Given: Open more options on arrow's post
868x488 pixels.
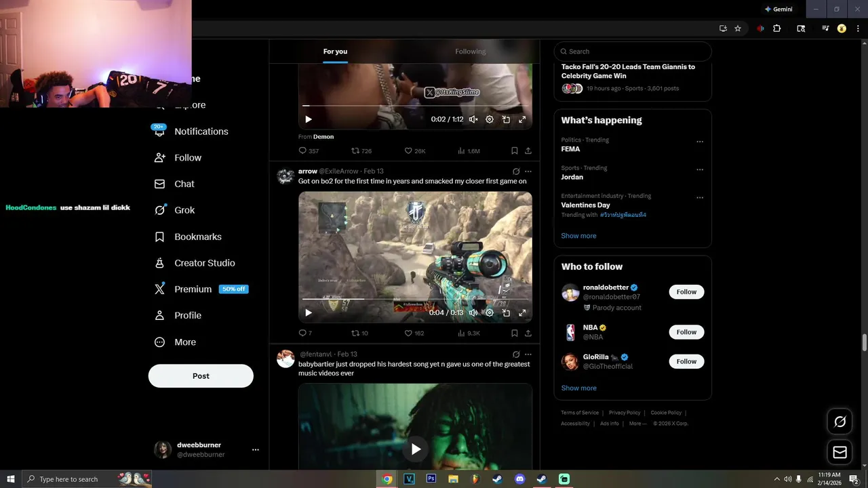Looking at the screenshot, I should coord(528,171).
